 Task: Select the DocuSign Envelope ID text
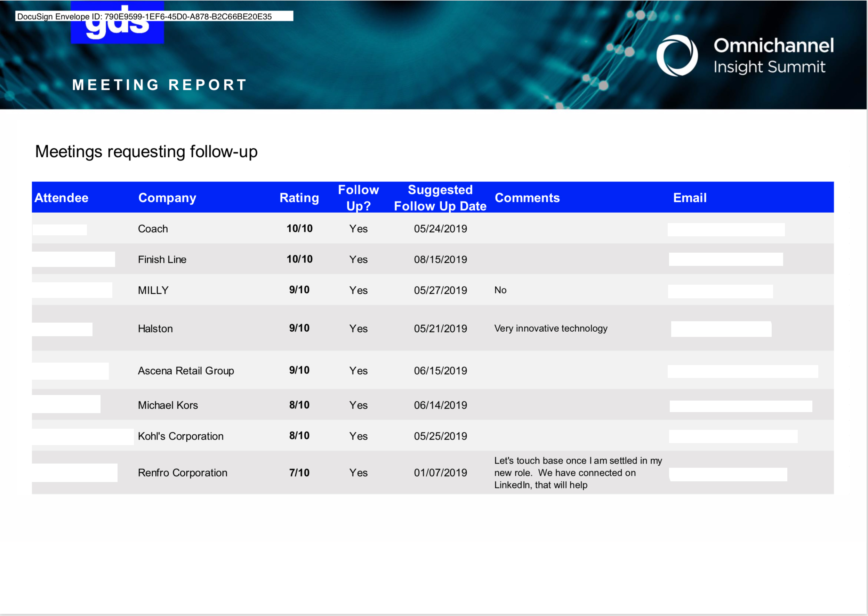[144, 16]
